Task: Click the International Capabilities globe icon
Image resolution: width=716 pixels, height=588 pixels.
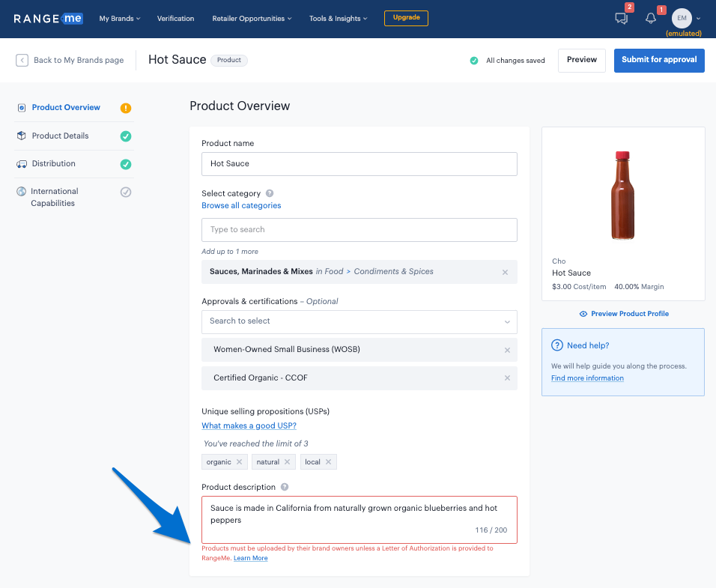Action: [x=22, y=191]
